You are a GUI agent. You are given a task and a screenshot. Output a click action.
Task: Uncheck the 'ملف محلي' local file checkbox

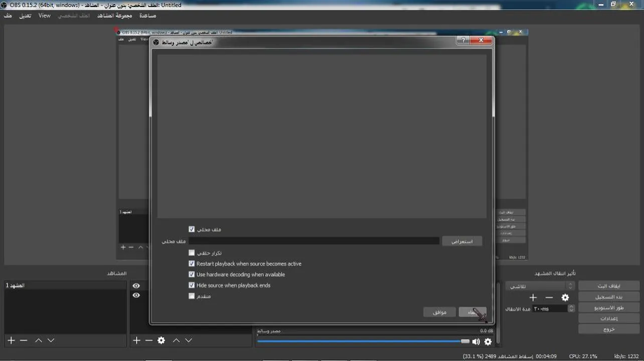pyautogui.click(x=191, y=229)
